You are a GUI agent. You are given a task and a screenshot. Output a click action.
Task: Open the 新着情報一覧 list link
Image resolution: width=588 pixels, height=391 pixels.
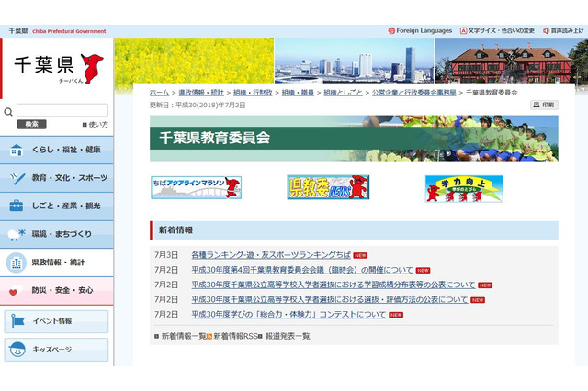point(184,336)
